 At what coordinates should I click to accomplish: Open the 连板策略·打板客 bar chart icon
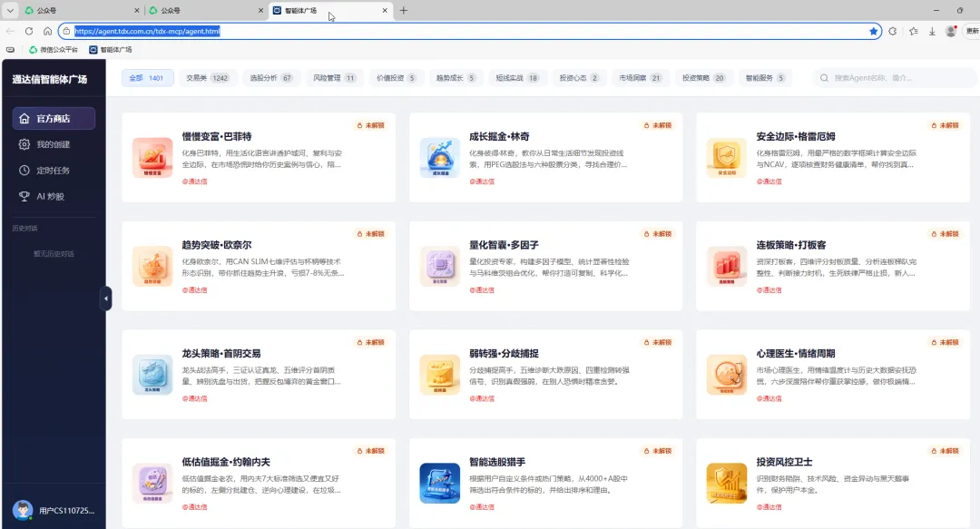tap(727, 267)
